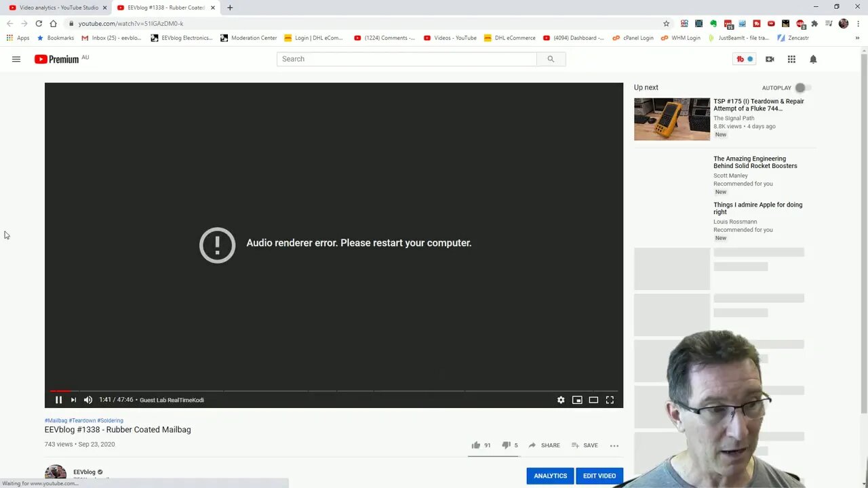
Task: Click the #Soldering hashtag
Action: tap(110, 421)
